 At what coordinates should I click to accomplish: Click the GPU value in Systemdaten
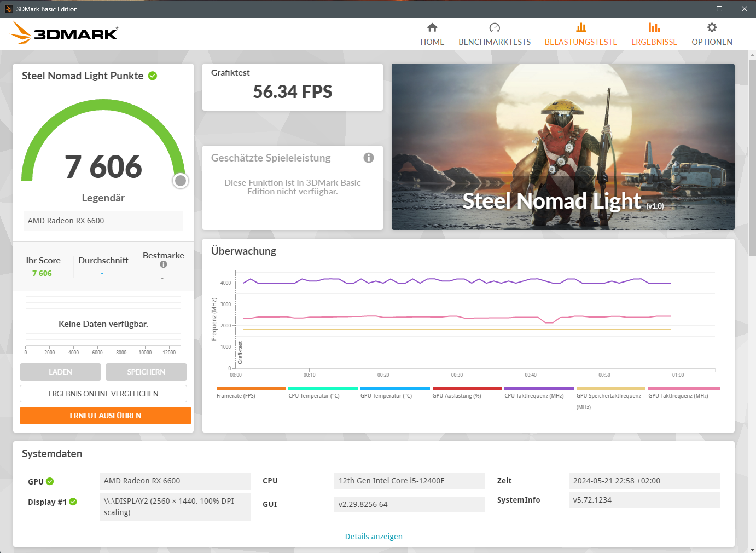click(x=175, y=481)
